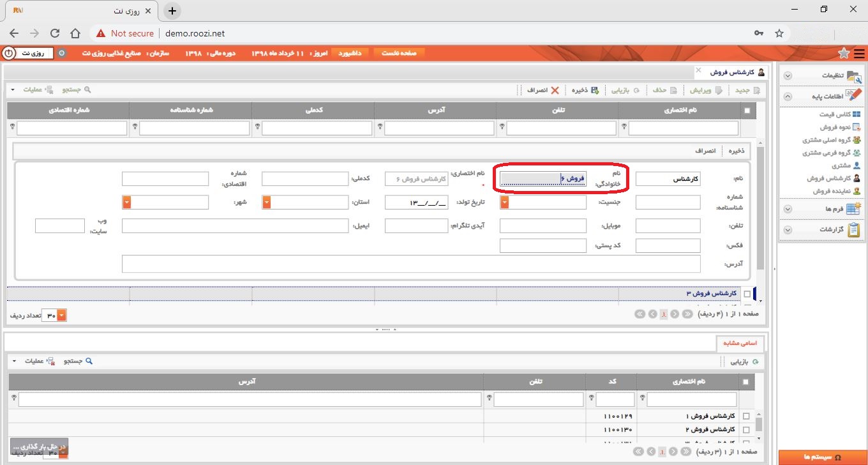Click ذخیره (save) with the disk icon
The image size is (868, 465).
[x=585, y=91]
